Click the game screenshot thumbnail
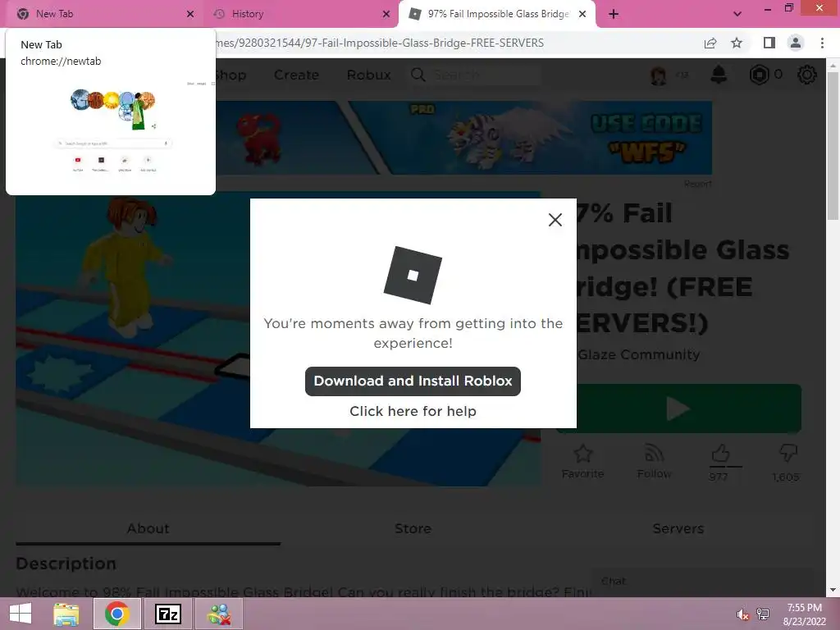 [278, 339]
